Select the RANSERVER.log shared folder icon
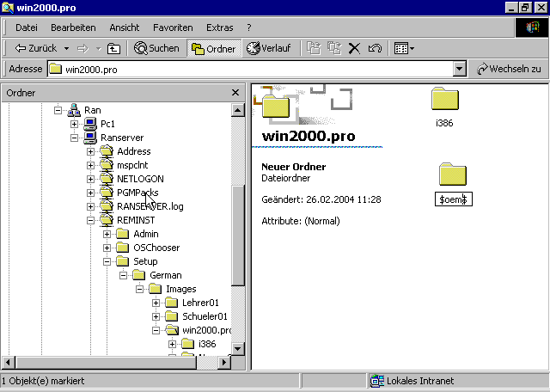Image resolution: width=550 pixels, height=392 pixels. click(107, 206)
